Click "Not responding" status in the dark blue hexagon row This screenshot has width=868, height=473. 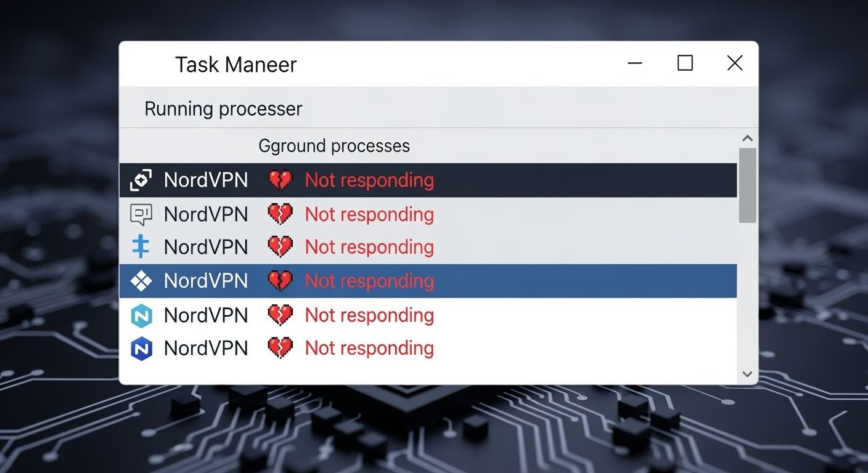pos(369,348)
